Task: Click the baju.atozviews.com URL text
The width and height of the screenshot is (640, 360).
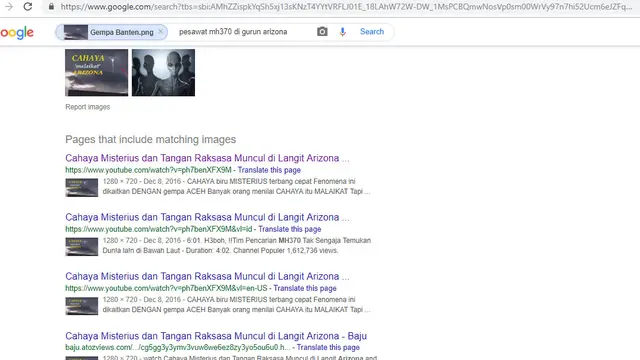Action: [x=178, y=347]
